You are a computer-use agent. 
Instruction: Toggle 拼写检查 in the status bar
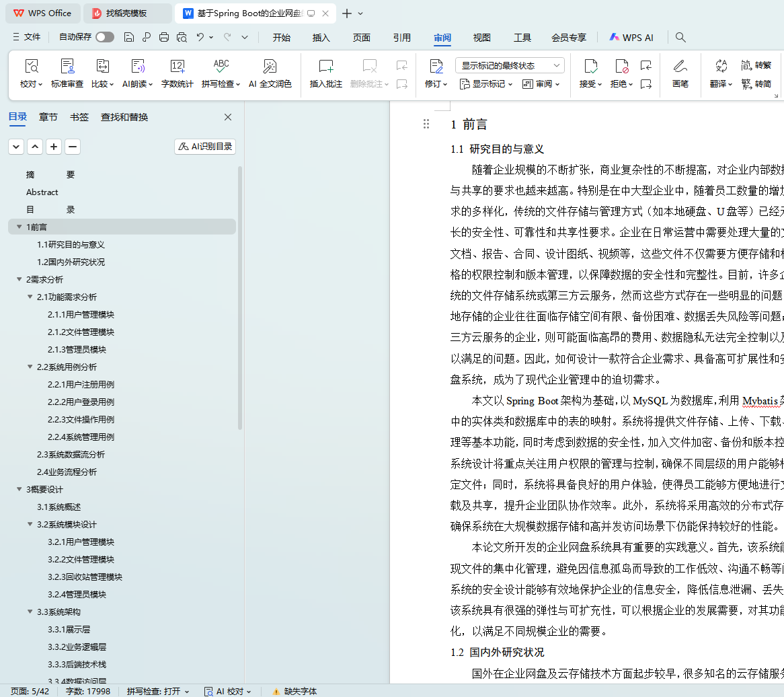[158, 691]
